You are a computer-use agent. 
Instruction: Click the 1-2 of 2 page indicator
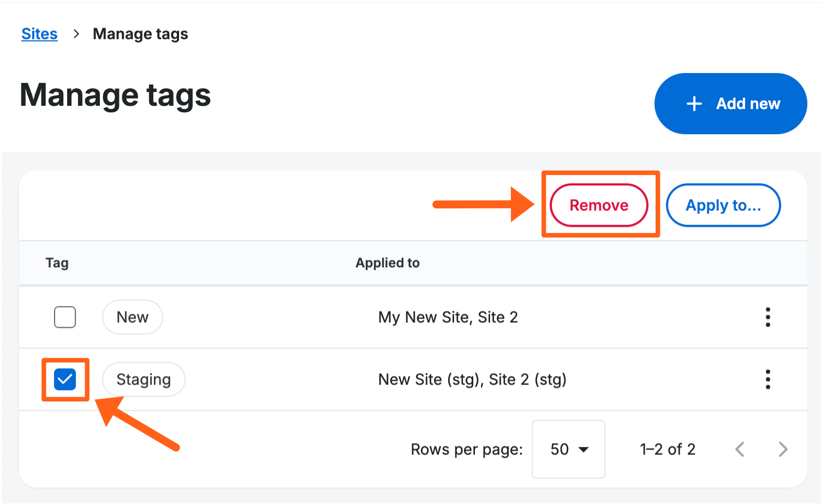coord(667,449)
